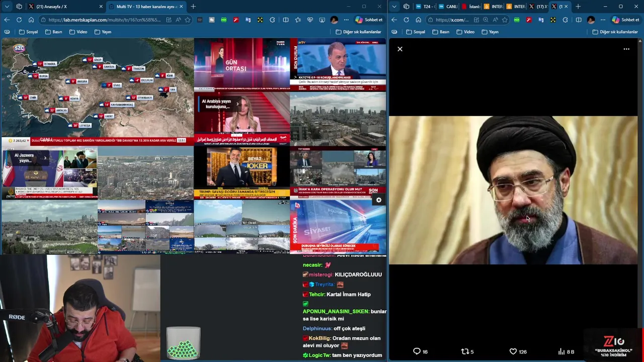Open new tab in right browser
Viewport: 644px width, 362px height.
[x=578, y=7]
